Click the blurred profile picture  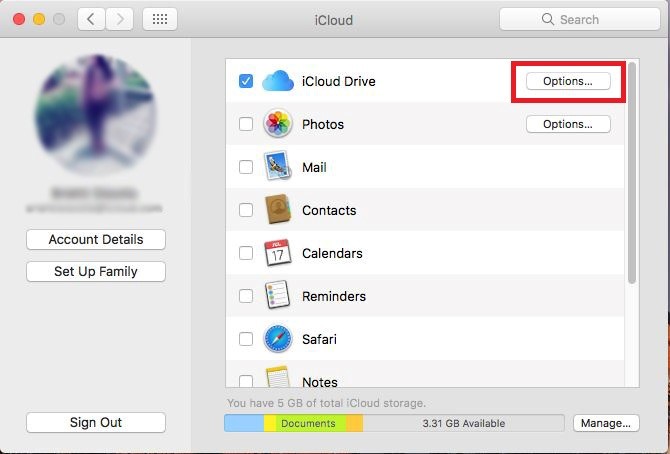(95, 115)
